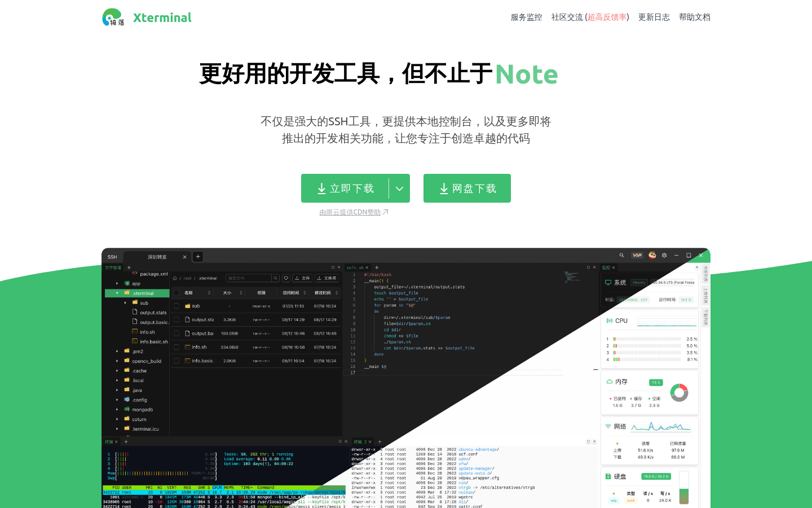Screen dimensions: 812x508
Task: Maximize the 终端 2 terminal pane
Action: pyautogui.click(x=588, y=441)
